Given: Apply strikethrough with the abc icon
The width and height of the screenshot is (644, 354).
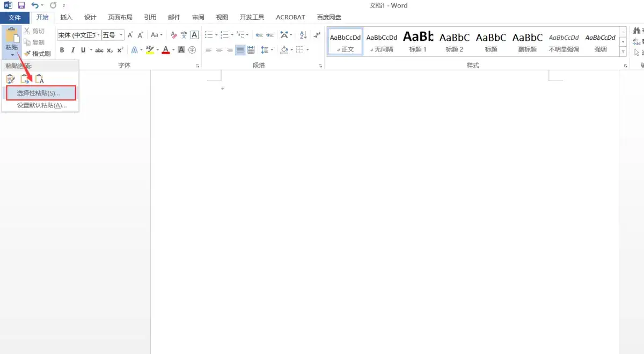Looking at the screenshot, I should pyautogui.click(x=99, y=50).
